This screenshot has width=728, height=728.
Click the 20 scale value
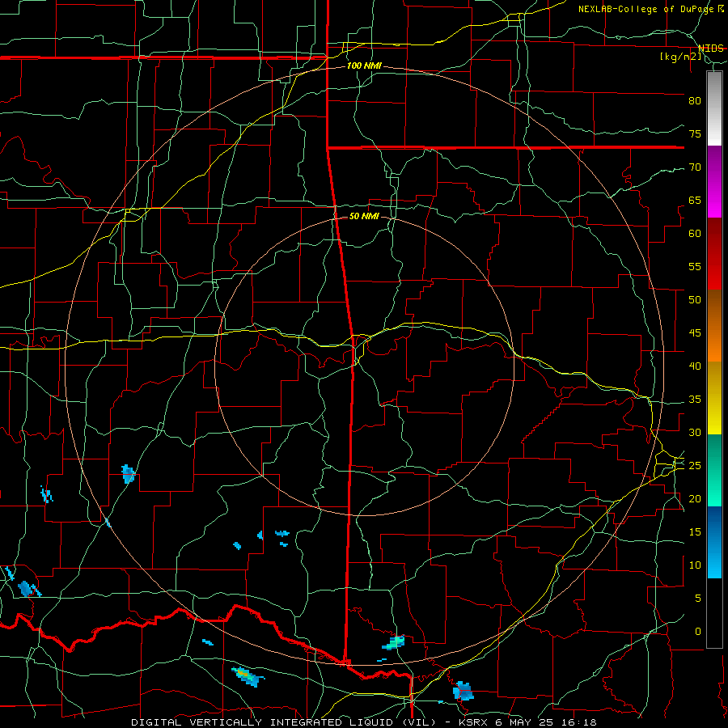tap(695, 498)
